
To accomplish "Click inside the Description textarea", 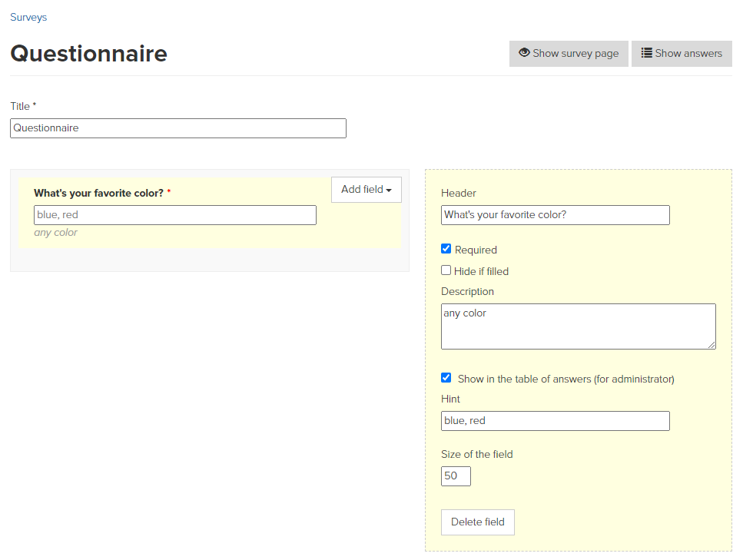I will [x=578, y=326].
